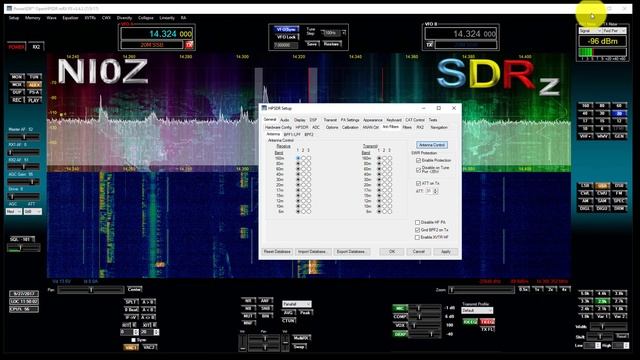Open the RX meter Signal dropdown
This screenshot has width=640, height=360.
click(x=590, y=31)
